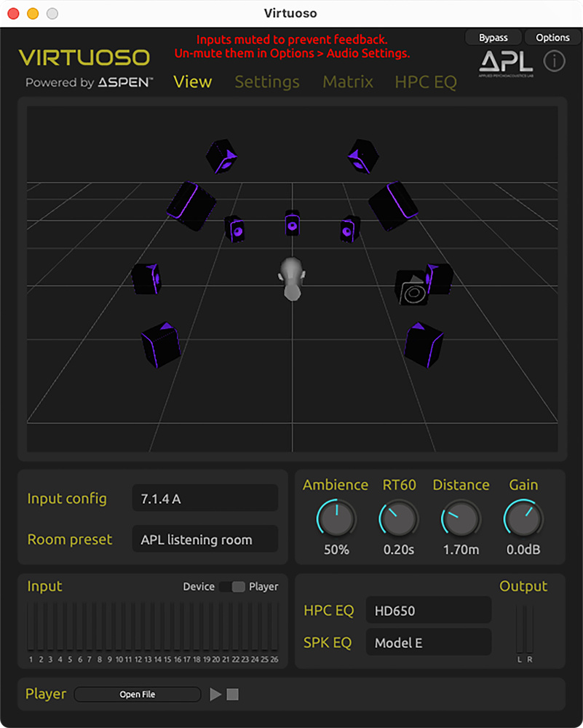
Task: Open the Input config 7.1.4 A dropdown
Action: tap(205, 499)
